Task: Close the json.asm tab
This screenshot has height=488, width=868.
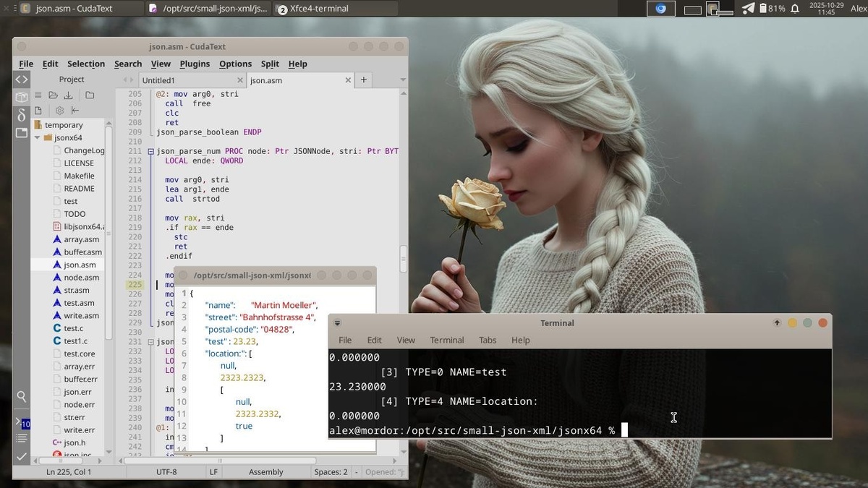Action: pyautogui.click(x=347, y=80)
